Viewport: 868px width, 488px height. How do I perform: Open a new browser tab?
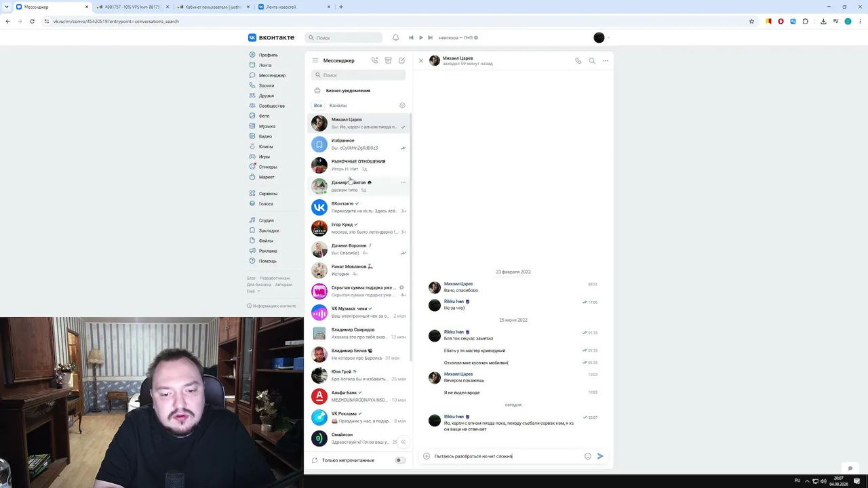[341, 7]
